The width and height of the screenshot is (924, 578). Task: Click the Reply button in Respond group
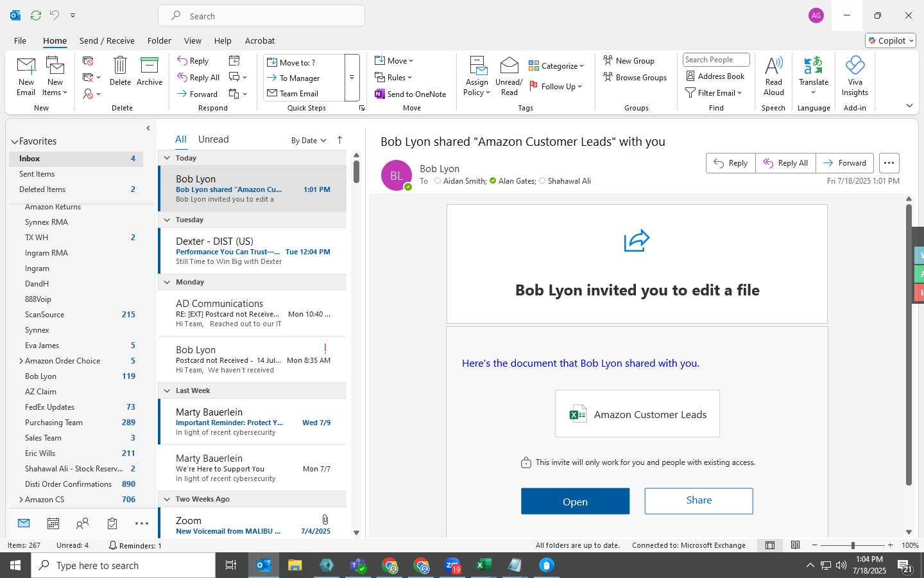click(x=193, y=60)
